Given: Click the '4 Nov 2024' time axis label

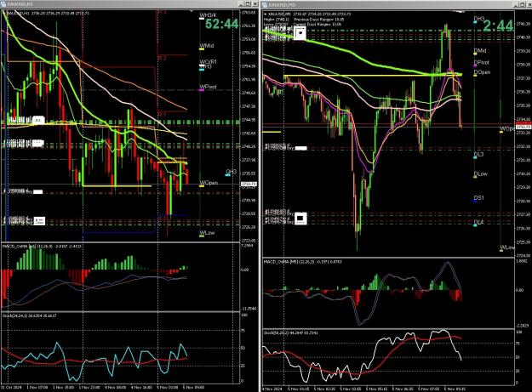Looking at the screenshot, I should [x=272, y=389].
